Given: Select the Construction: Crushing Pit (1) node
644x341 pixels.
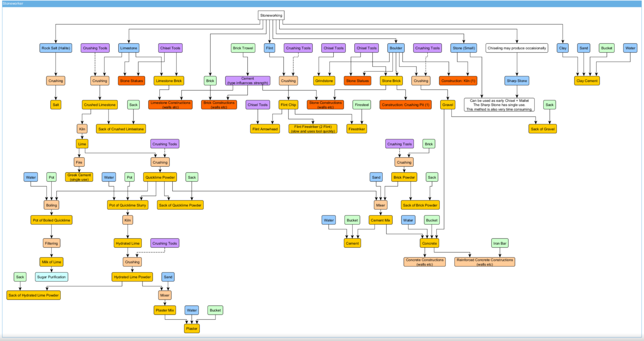Looking at the screenshot, I should coord(405,105).
